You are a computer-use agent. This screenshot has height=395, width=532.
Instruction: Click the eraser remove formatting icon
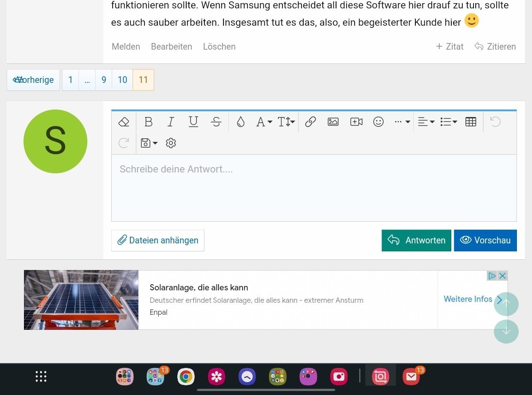click(124, 122)
